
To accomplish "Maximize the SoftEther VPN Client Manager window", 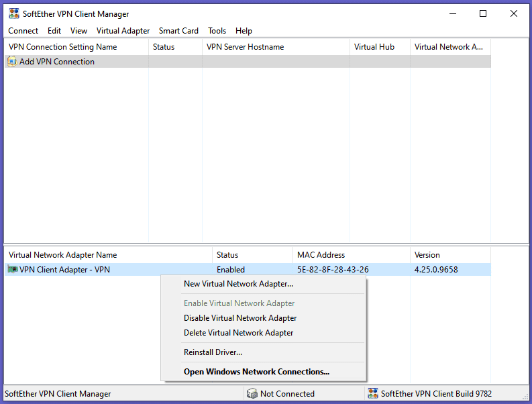I will [483, 13].
